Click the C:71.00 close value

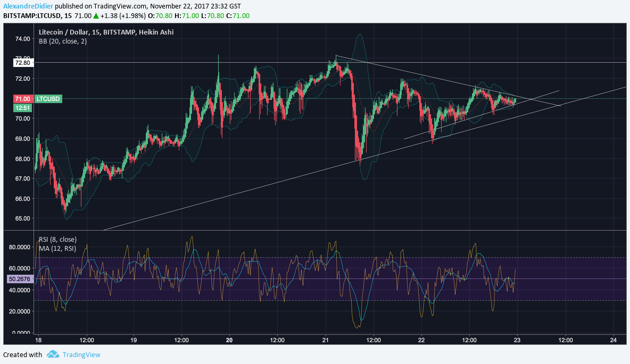pyautogui.click(x=237, y=15)
